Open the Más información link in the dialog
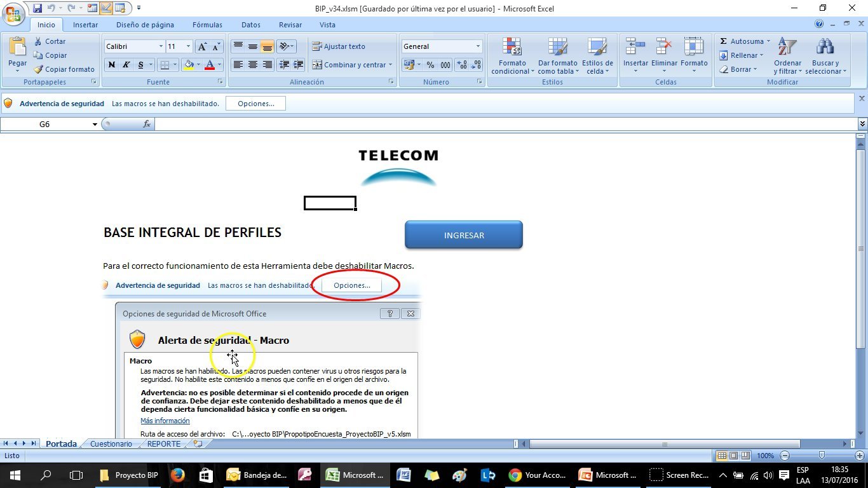This screenshot has width=868, height=488. pos(165,421)
